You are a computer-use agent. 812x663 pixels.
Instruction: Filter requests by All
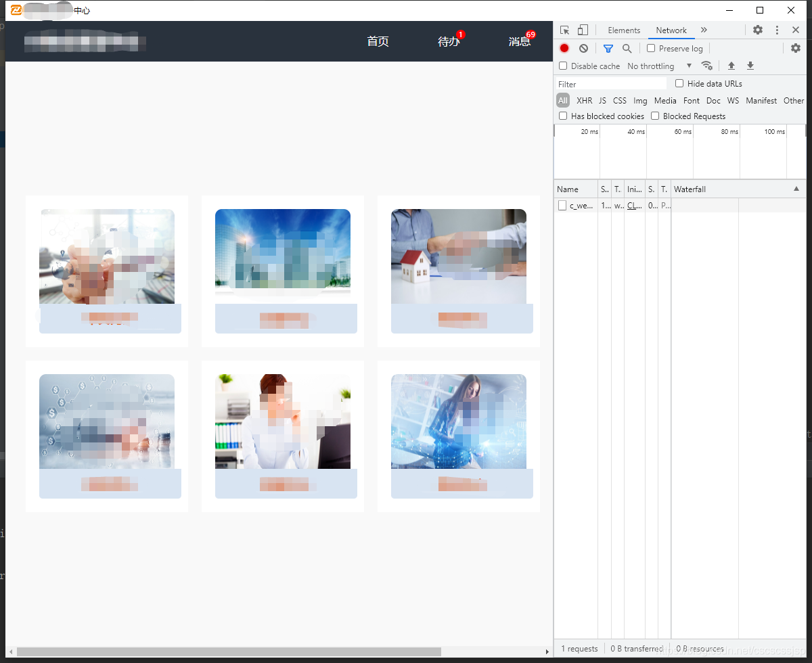click(x=563, y=100)
